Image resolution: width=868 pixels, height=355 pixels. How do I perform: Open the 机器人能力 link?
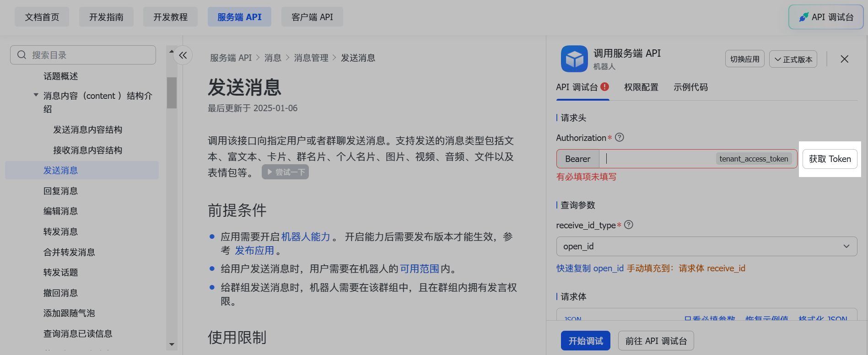(x=305, y=237)
